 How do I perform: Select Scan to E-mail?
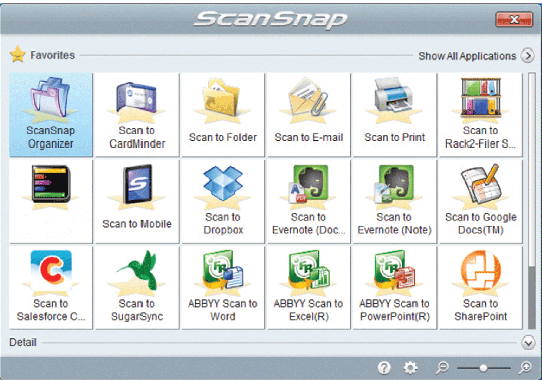pos(309,115)
